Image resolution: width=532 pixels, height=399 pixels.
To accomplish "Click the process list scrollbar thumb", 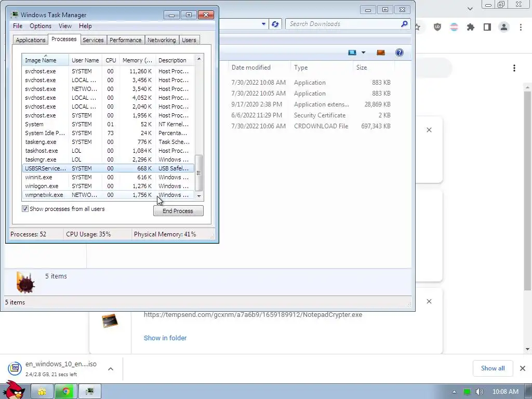I will [199, 172].
